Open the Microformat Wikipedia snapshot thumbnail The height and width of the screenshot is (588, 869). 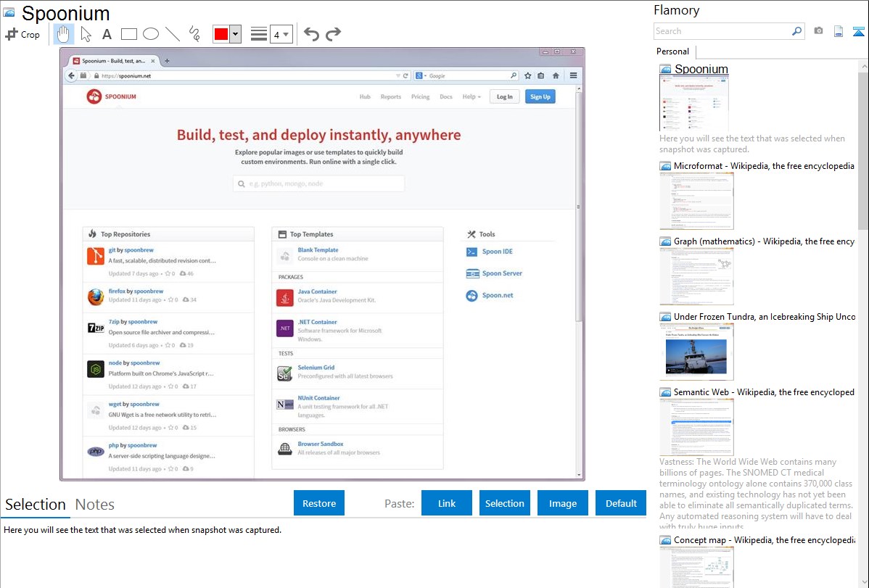(696, 201)
